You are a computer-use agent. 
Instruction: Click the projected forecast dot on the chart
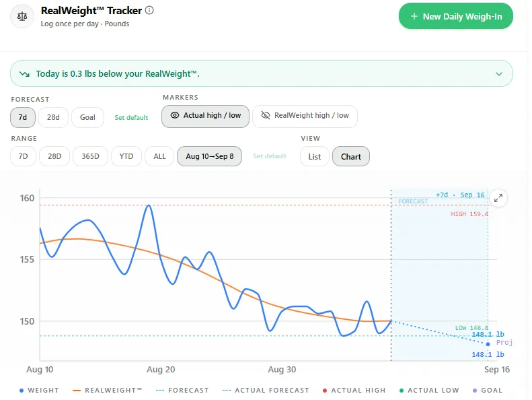[488, 344]
